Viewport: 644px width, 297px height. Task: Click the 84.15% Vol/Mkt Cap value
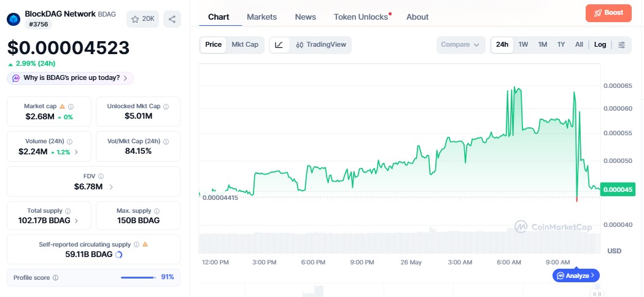[138, 151]
